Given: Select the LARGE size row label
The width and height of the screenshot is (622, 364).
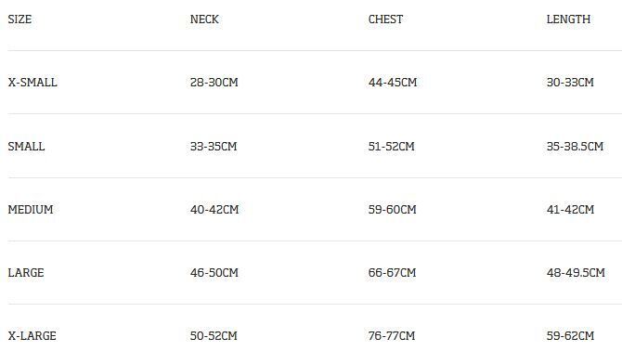Looking at the screenshot, I should [x=26, y=273].
